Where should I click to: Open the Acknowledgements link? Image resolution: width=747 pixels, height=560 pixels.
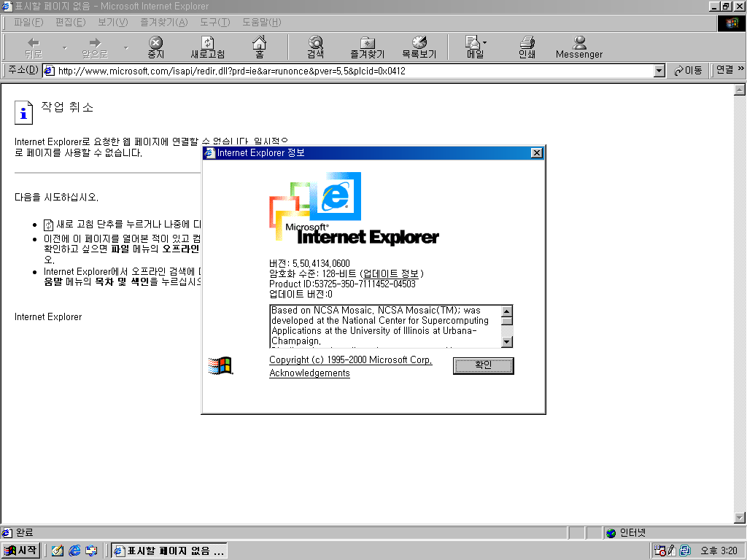click(x=309, y=373)
